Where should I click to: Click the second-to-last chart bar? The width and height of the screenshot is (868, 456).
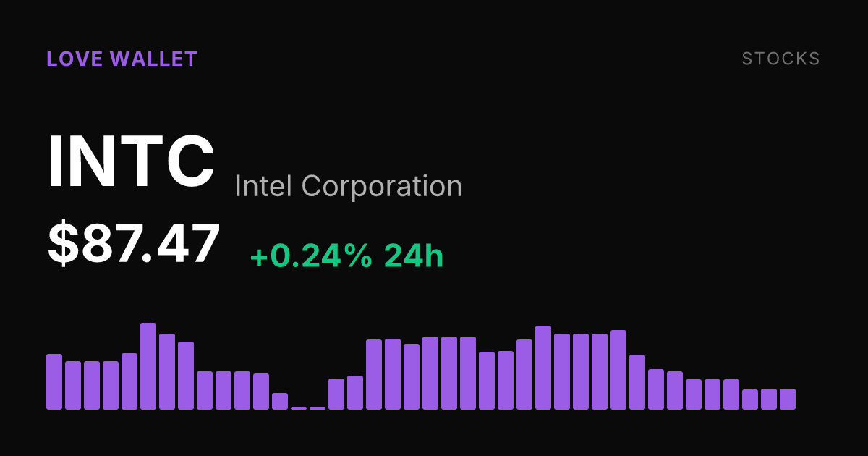769,399
